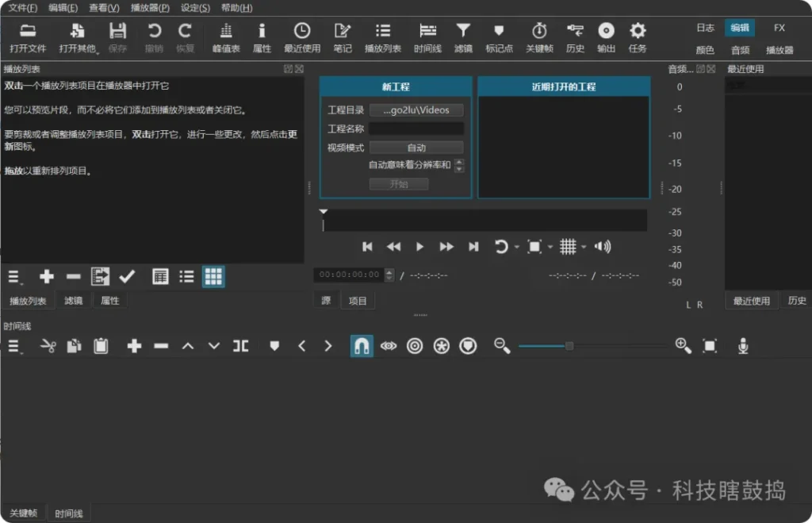Toggle the 播放列表 toolbar icon
The image size is (812, 523).
[383, 38]
